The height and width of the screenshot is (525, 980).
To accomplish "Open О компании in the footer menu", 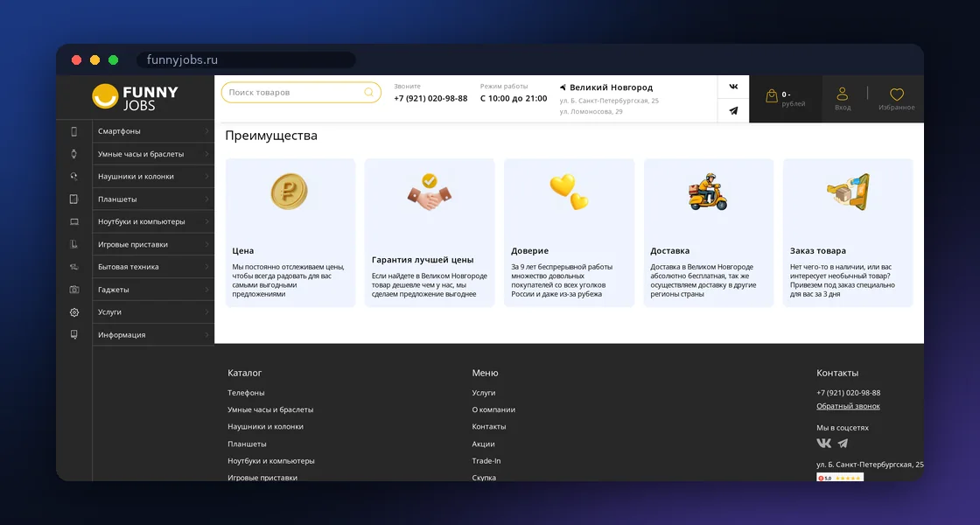I will [x=493, y=410].
